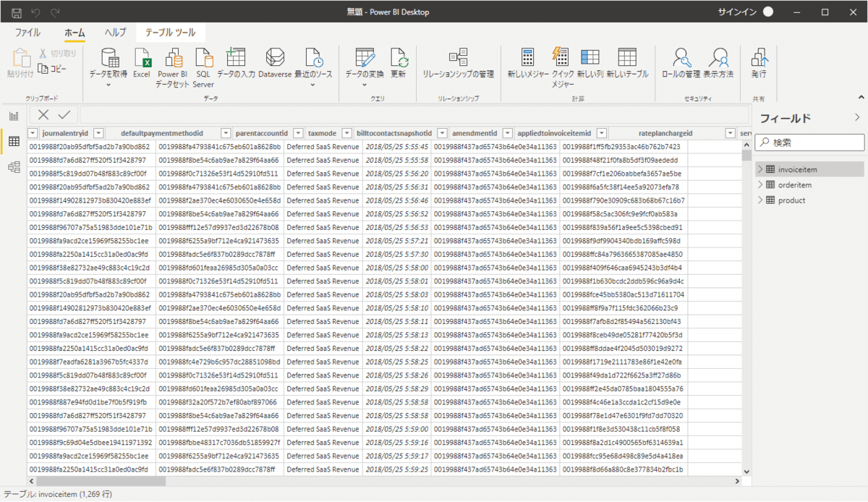This screenshot has width=868, height=502.
Task: Open parentaccountid column filter dropdown
Action: [297, 133]
